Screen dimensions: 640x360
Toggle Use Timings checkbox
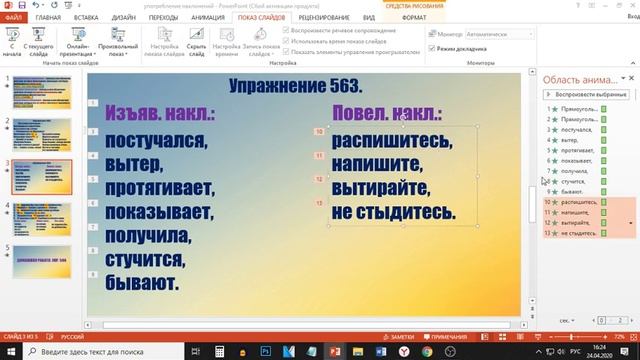286,41
